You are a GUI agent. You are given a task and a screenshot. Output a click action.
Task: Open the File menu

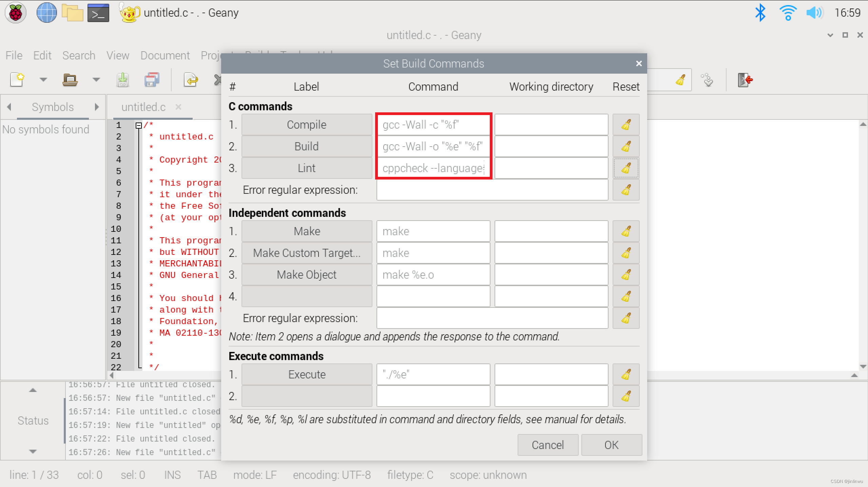pos(14,55)
